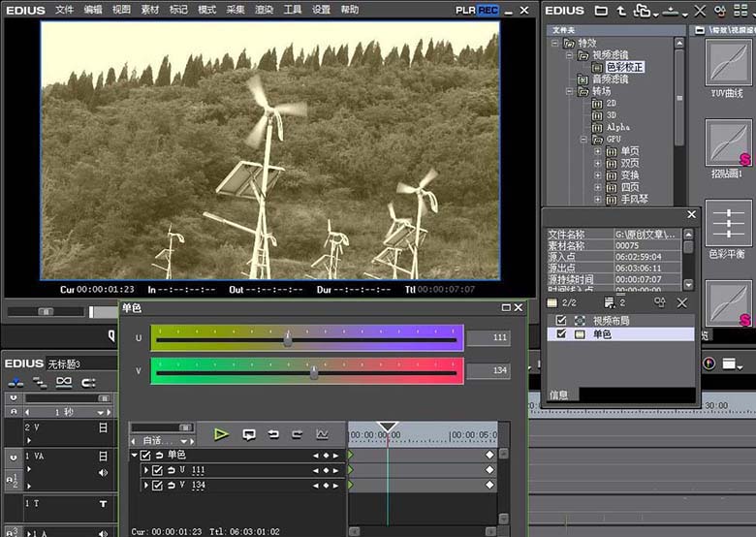756x537 pixels.
Task: Expand the 手风琴 transition folder
Action: 597,199
